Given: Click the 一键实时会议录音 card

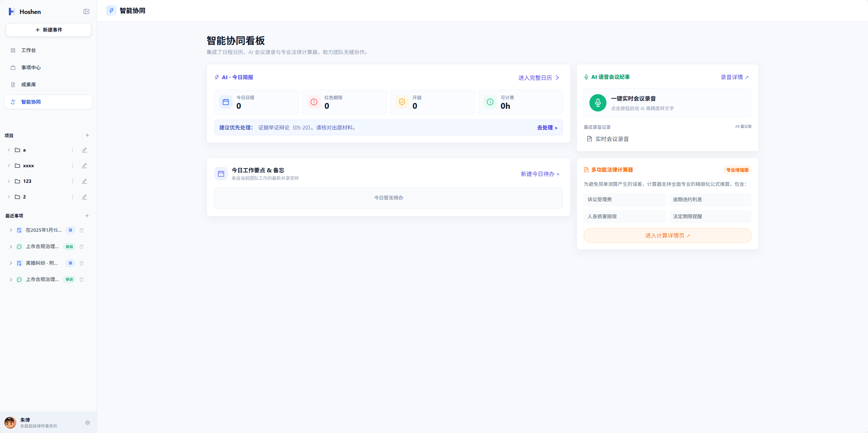Looking at the screenshot, I should 667,103.
